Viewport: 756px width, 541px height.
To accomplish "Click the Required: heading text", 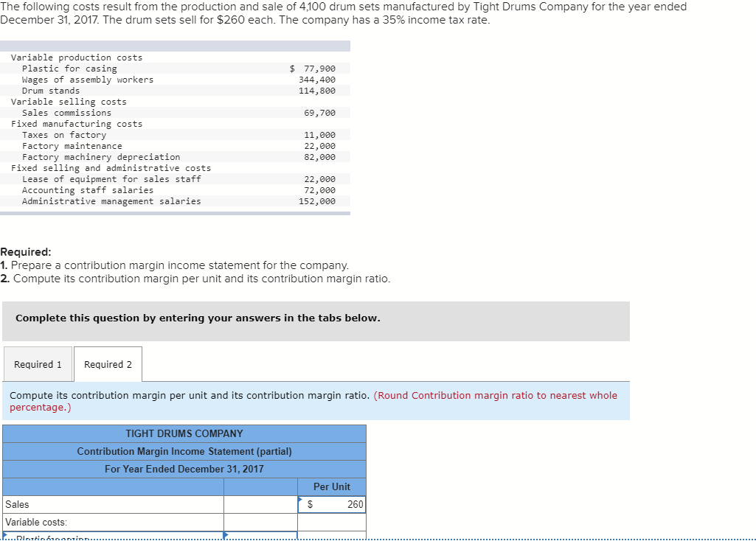I will (x=26, y=252).
